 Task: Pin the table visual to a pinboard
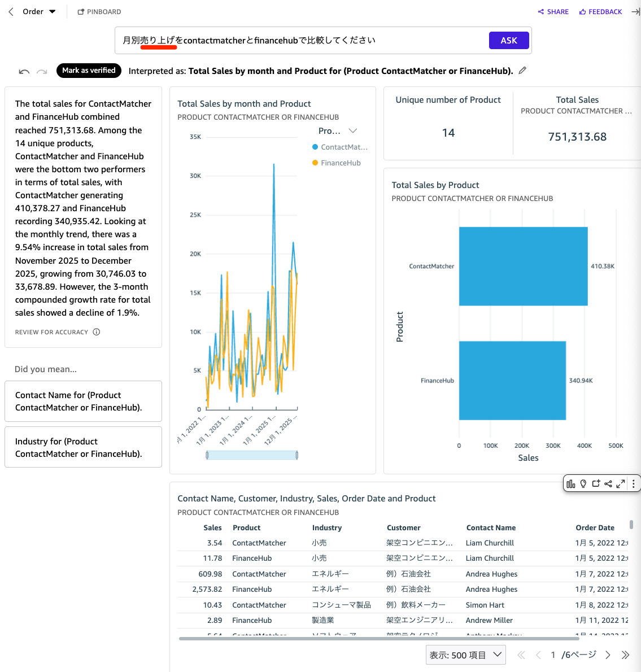(x=596, y=483)
